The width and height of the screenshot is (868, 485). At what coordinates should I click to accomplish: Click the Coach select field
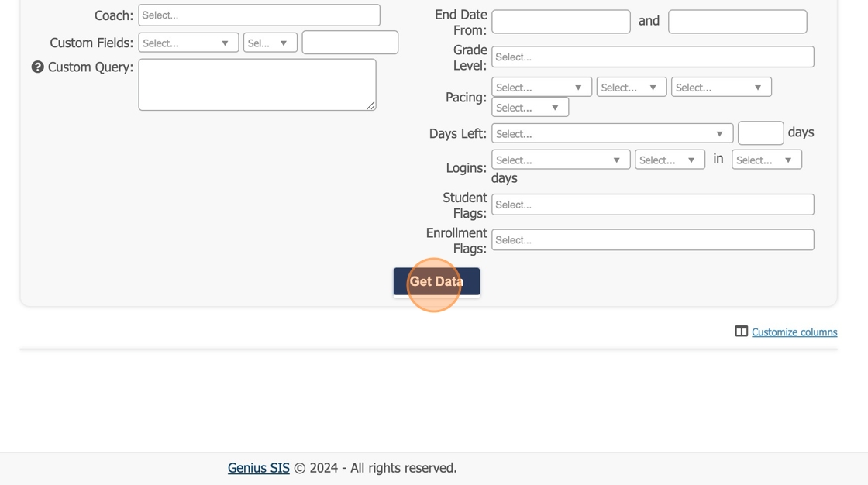click(259, 15)
